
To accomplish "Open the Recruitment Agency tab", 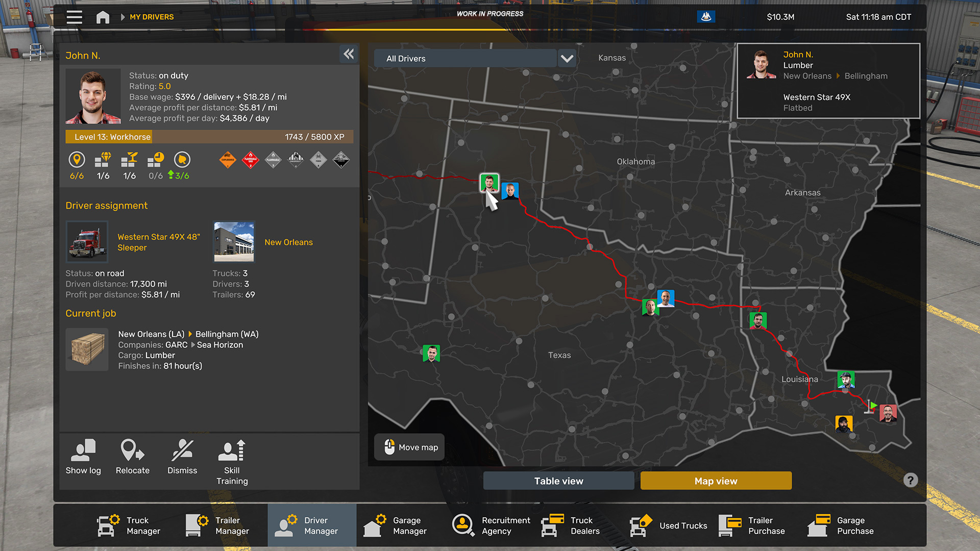I will coord(491,525).
